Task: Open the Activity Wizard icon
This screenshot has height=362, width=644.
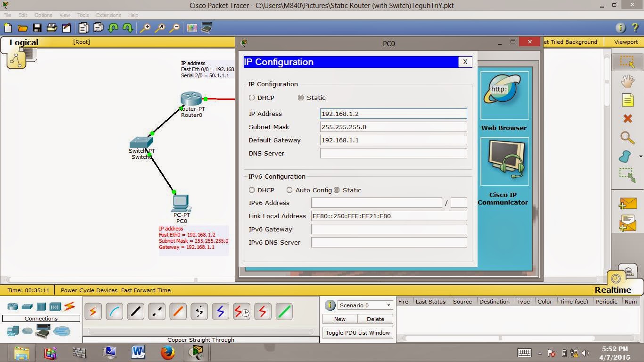Action: 66,28
